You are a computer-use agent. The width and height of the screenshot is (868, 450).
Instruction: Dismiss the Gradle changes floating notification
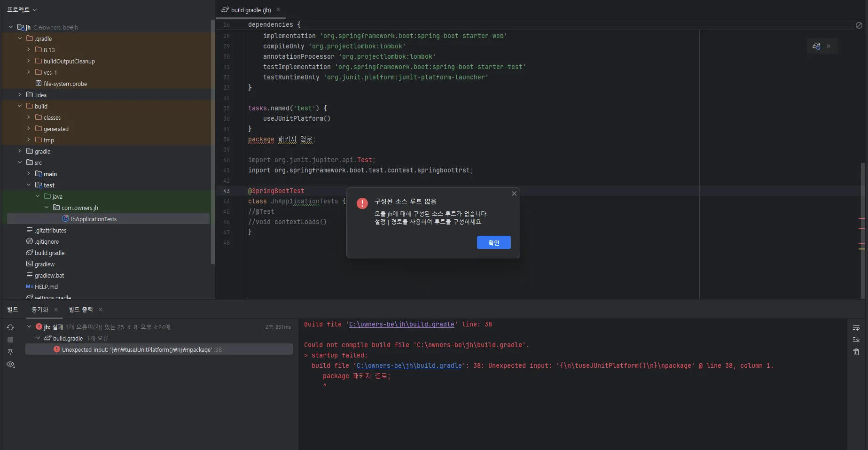point(829,46)
